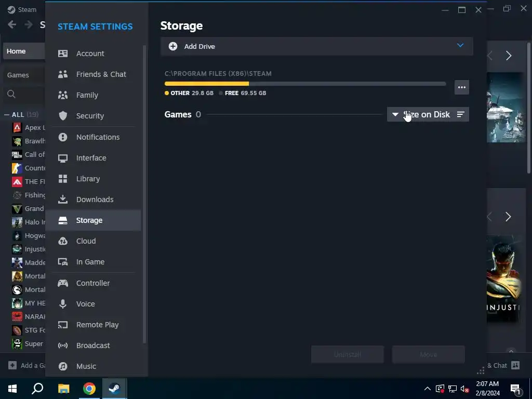Select STG Football in game list
The image size is (532, 399).
(x=29, y=330)
